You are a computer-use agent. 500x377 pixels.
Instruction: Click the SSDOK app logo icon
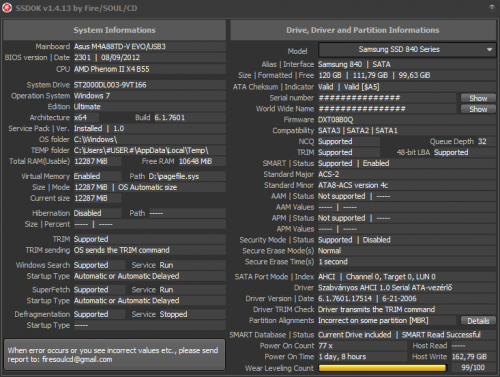[x=7, y=8]
